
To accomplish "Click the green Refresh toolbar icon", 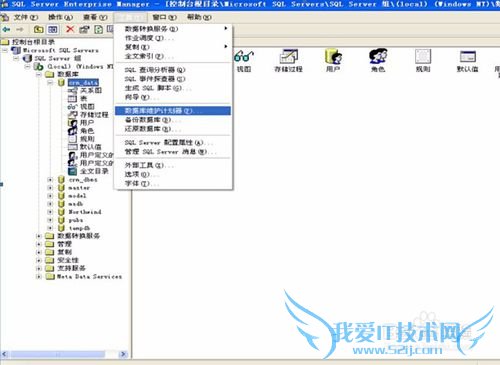I will pos(98,29).
